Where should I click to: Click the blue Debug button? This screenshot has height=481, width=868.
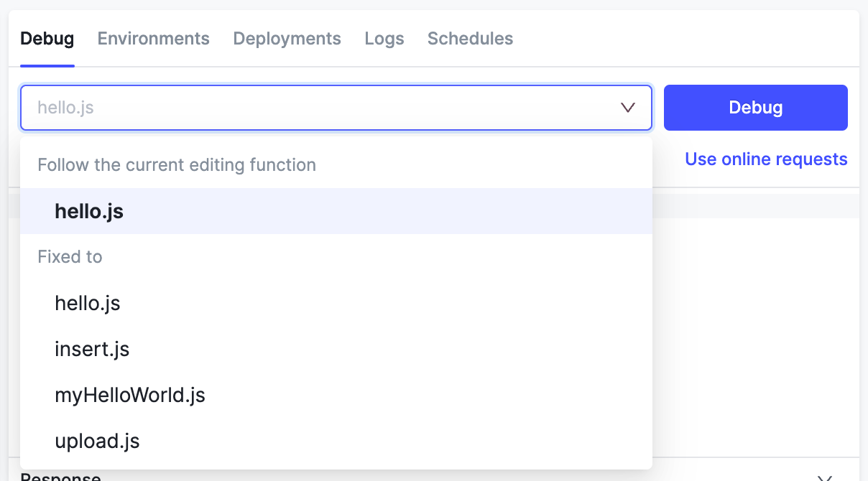(756, 108)
